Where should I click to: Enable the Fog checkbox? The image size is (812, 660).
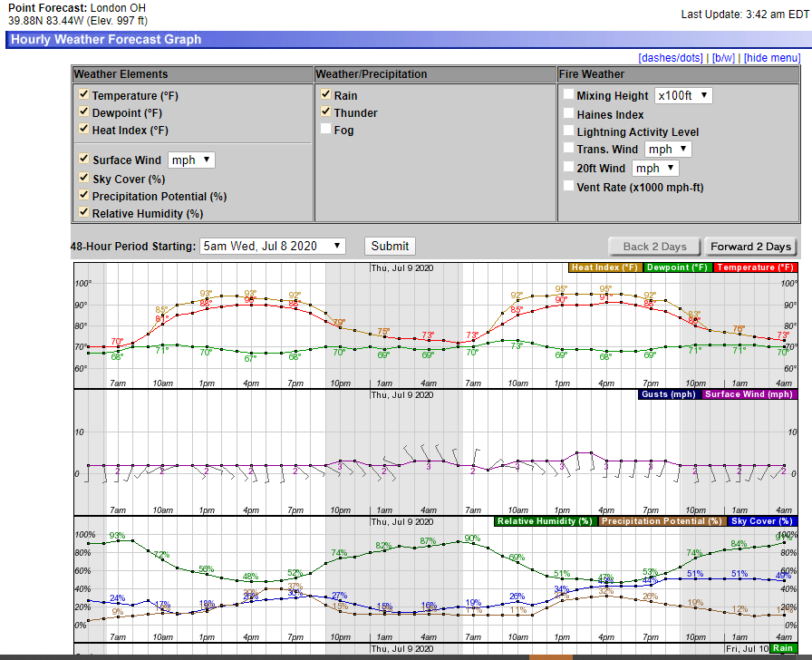pyautogui.click(x=325, y=130)
